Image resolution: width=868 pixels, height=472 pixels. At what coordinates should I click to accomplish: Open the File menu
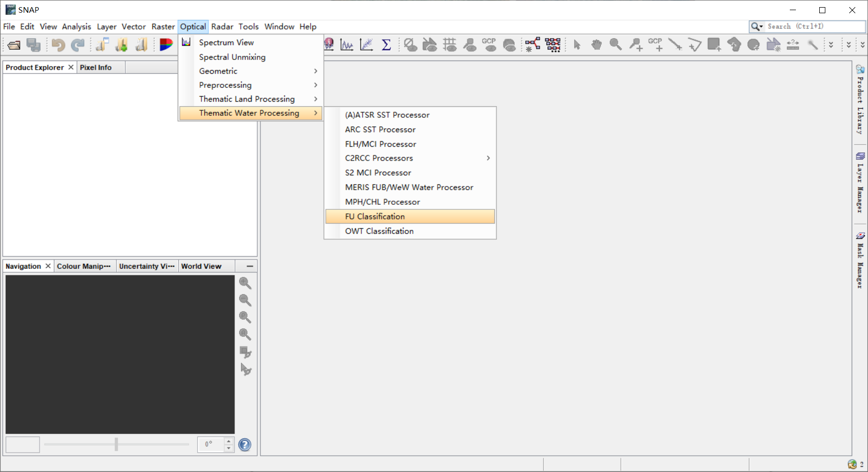pyautogui.click(x=9, y=26)
